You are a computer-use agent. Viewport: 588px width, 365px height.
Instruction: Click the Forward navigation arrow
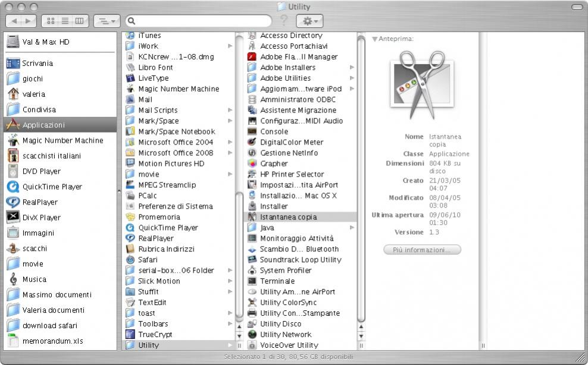(29, 21)
